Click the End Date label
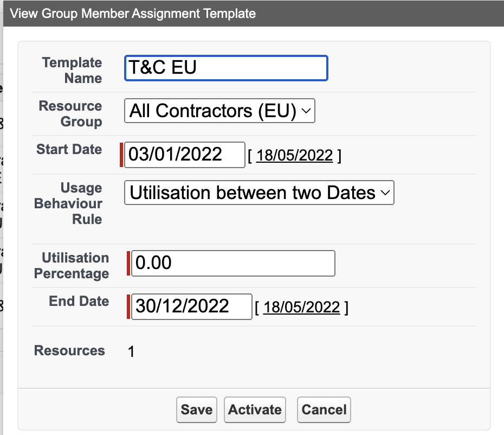 click(x=79, y=301)
